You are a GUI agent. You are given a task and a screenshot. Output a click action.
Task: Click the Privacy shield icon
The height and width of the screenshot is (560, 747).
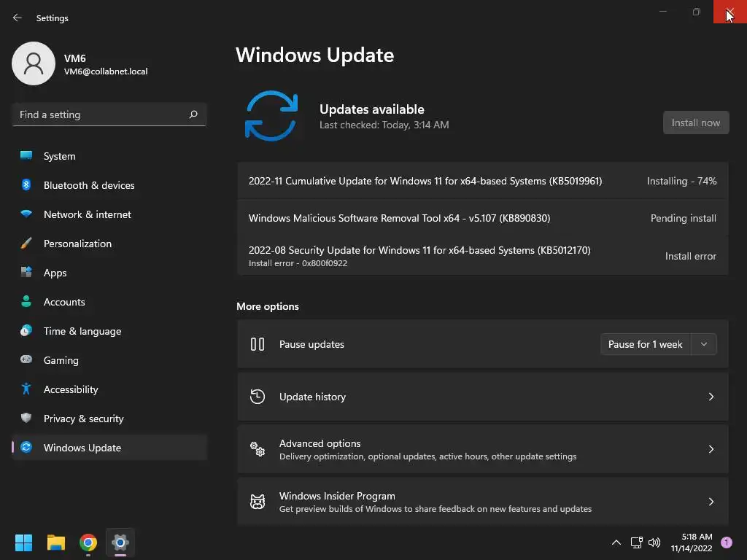pyautogui.click(x=26, y=418)
